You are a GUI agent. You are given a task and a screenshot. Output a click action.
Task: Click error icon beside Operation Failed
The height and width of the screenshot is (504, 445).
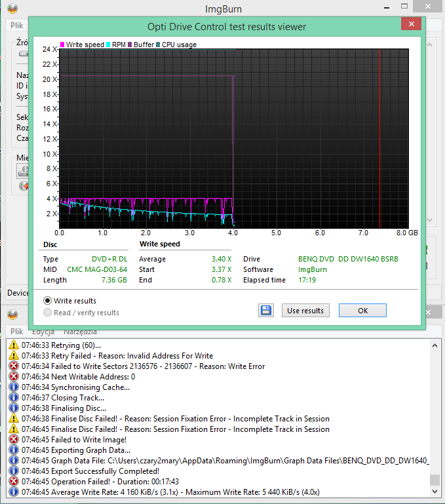coord(14,481)
